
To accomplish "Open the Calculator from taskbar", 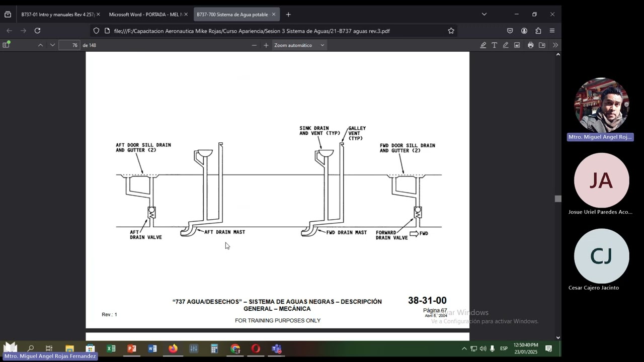I will point(214,348).
